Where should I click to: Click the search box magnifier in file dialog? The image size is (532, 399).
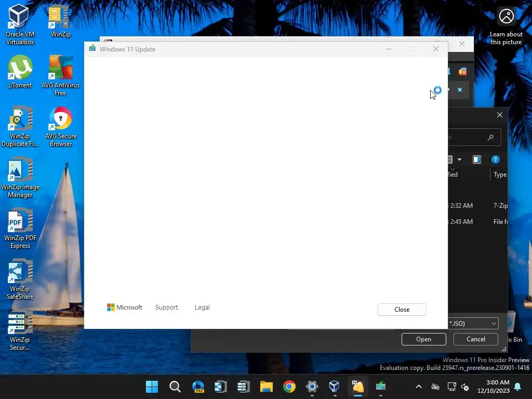(490, 137)
